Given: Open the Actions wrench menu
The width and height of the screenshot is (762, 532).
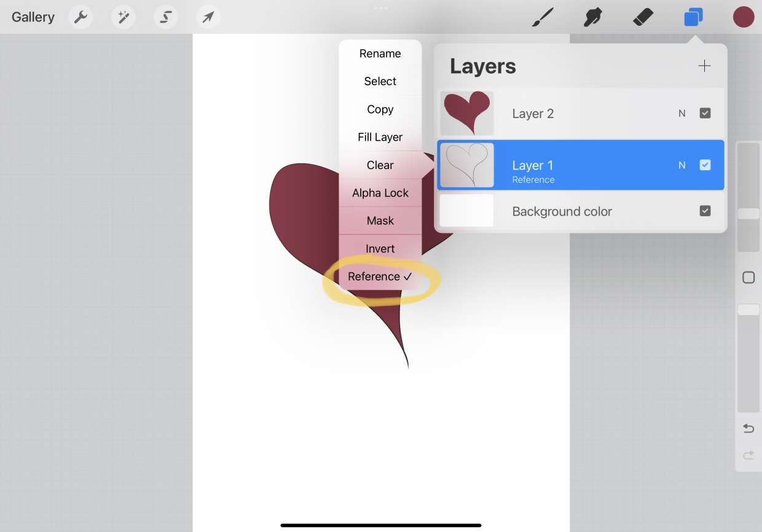Looking at the screenshot, I should [x=81, y=17].
